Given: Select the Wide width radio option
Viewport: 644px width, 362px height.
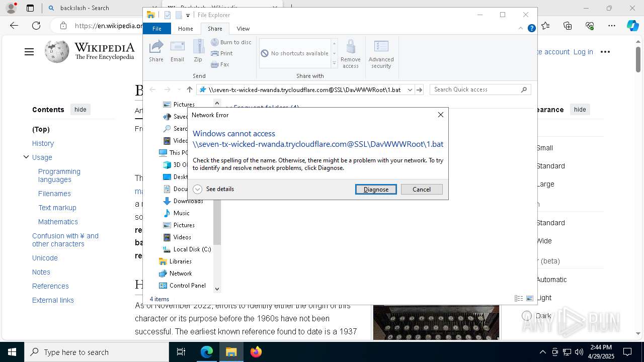Looking at the screenshot, I should click(x=544, y=241).
